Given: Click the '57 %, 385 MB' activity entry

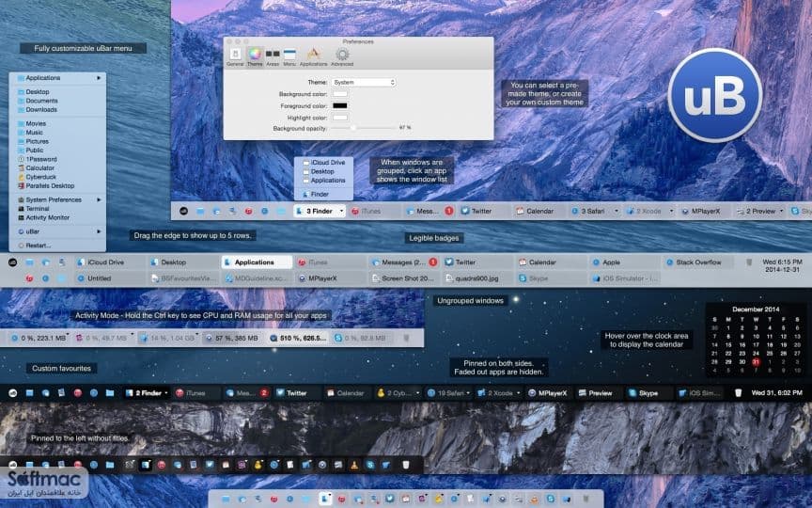Looking at the screenshot, I should point(233,338).
